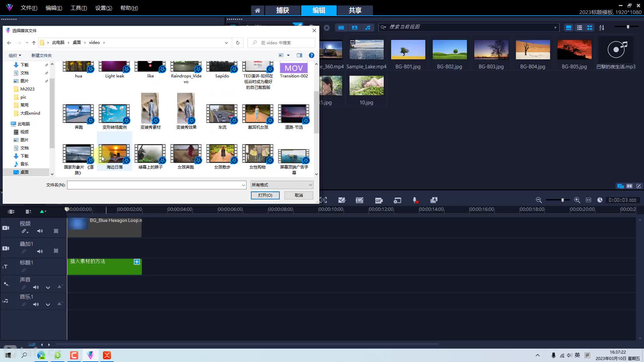The height and width of the screenshot is (362, 644).
Task: Click the motion tracking tool icon
Action: (323, 200)
